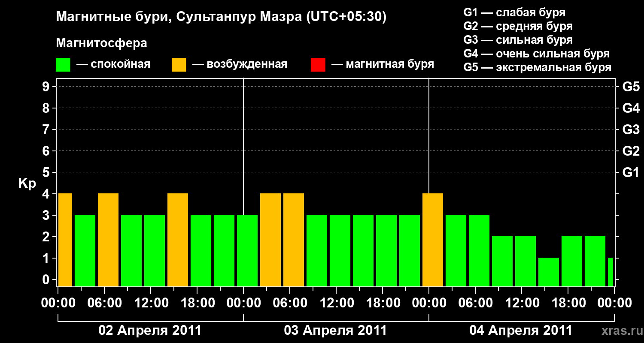The height and width of the screenshot is (343, 644).
Task: Click the full-width Kp 1 bar on 04 Апреля
Action: [549, 272]
